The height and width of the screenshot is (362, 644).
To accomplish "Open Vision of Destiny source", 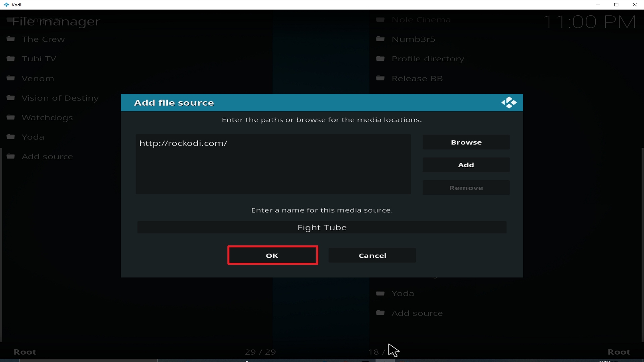I will click(x=60, y=98).
